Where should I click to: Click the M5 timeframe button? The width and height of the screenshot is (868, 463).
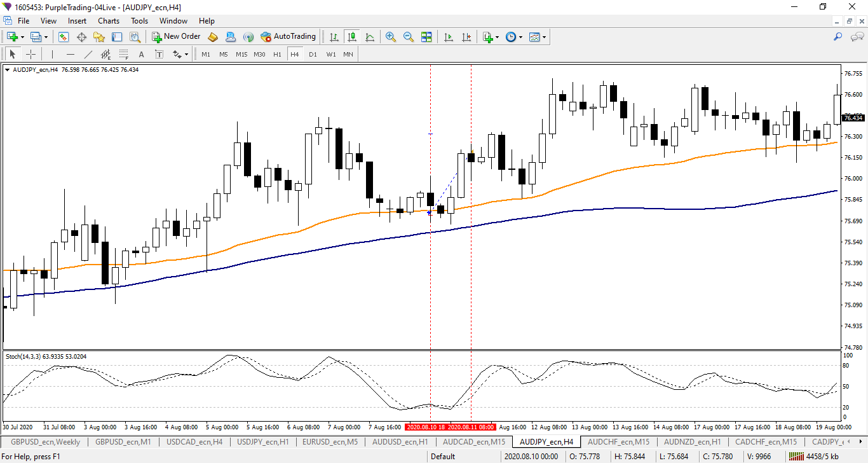224,54
